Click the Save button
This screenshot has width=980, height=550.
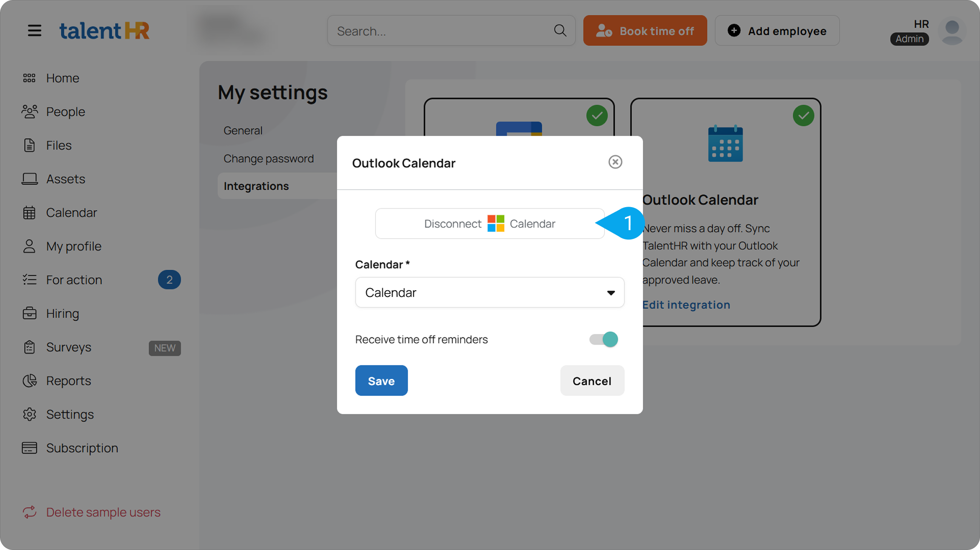[x=381, y=381]
